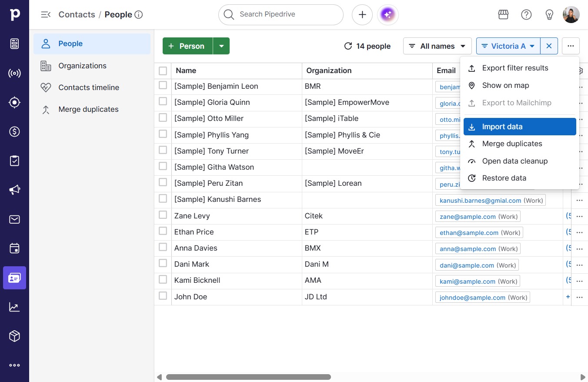Screen dimensions: 588x382
Task: Open Merge duplicates in left panel
Action: [92, 109]
